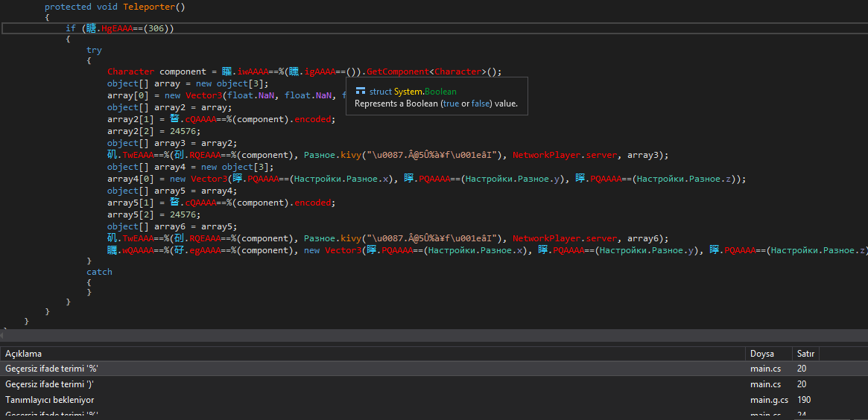
Task: Click the 'try' keyword
Action: tap(94, 50)
